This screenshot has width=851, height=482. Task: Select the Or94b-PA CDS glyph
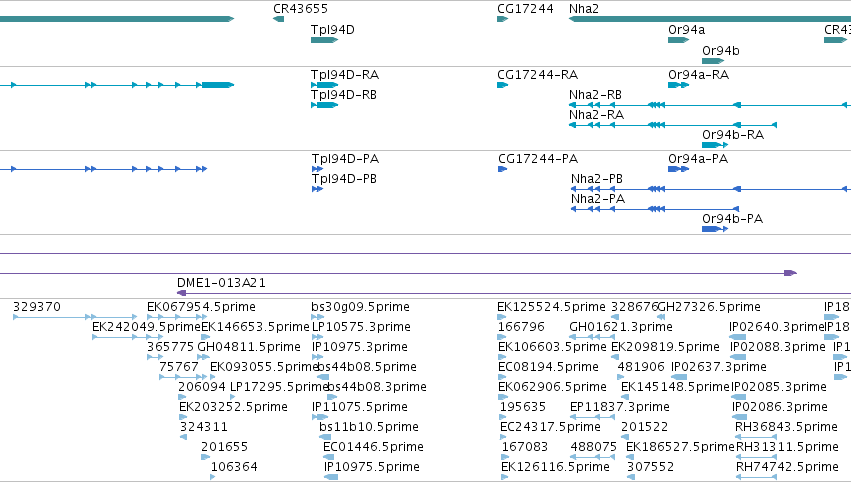pyautogui.click(x=715, y=229)
